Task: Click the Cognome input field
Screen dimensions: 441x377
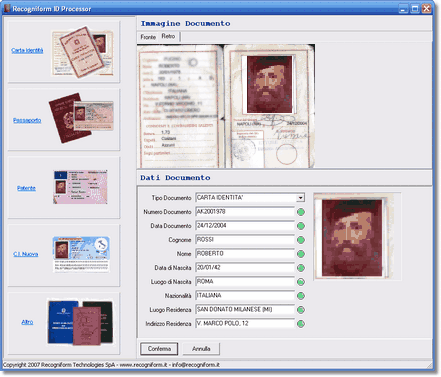Action: coord(245,240)
